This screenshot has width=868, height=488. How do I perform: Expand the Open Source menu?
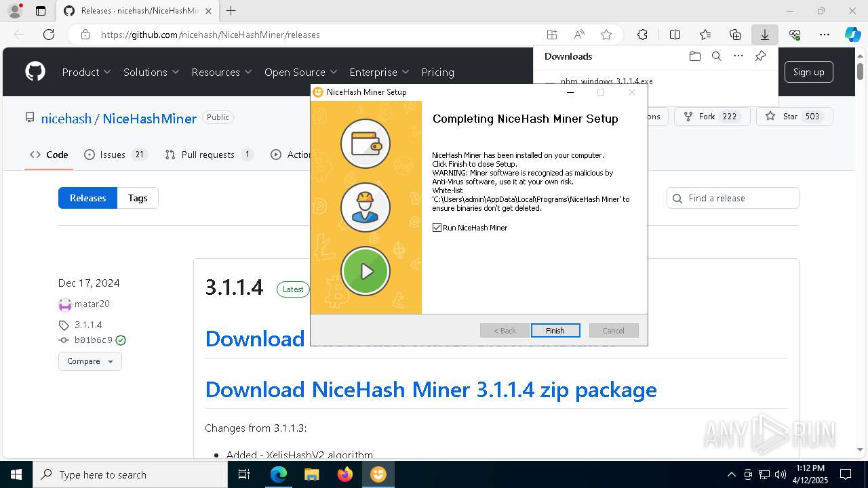pyautogui.click(x=301, y=72)
